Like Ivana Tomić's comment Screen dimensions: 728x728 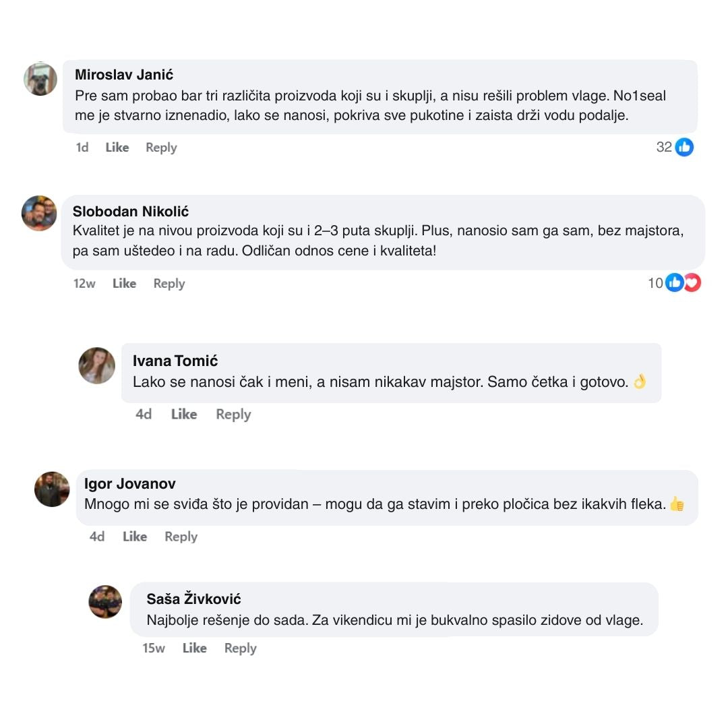[x=183, y=415]
